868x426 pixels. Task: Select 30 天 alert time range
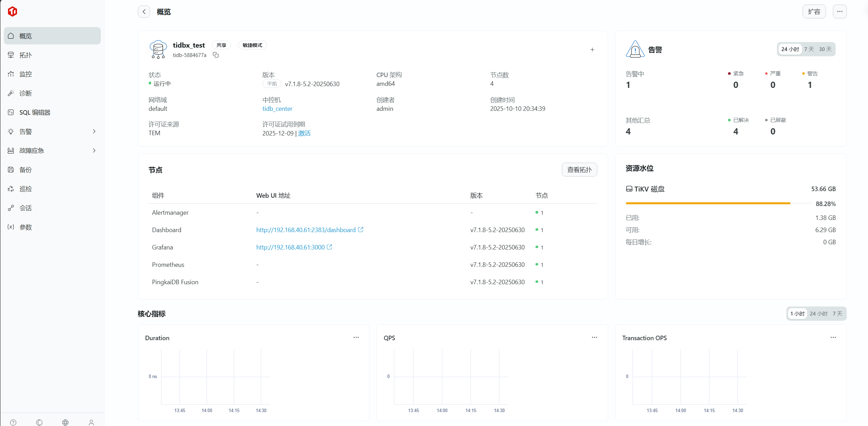coord(825,49)
